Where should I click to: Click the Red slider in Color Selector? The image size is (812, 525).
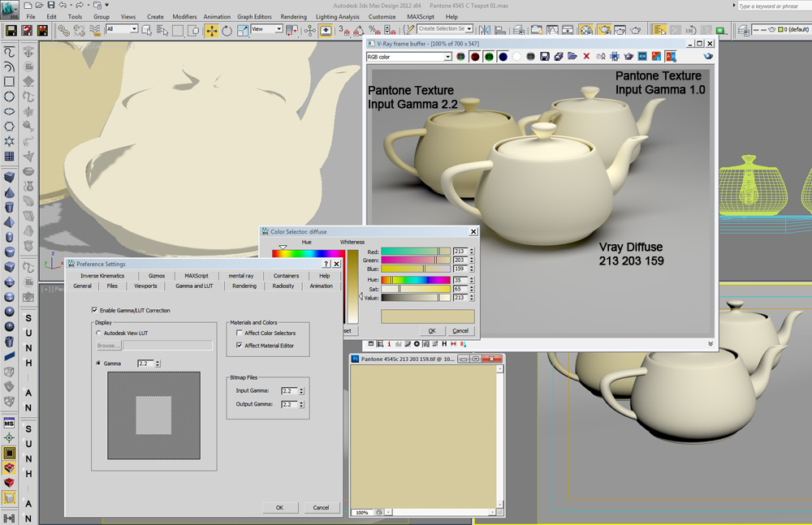(x=416, y=251)
